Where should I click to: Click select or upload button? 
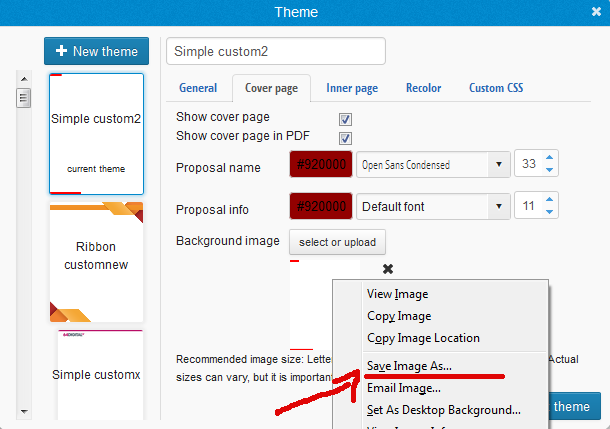click(x=337, y=242)
